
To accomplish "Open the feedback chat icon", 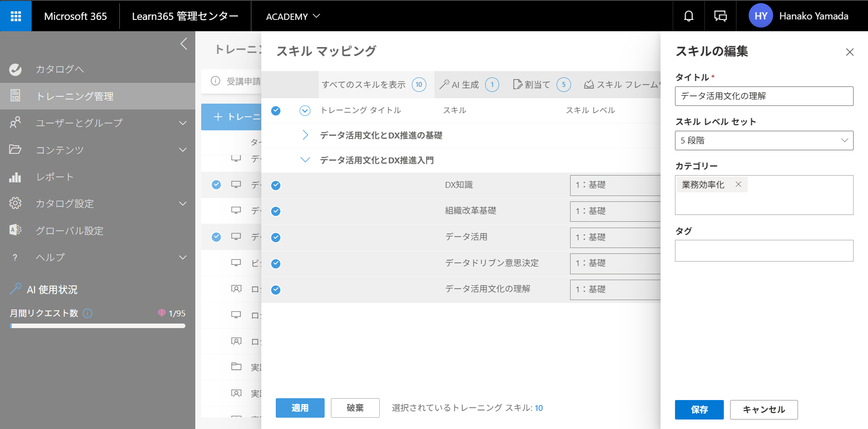I will click(x=720, y=16).
